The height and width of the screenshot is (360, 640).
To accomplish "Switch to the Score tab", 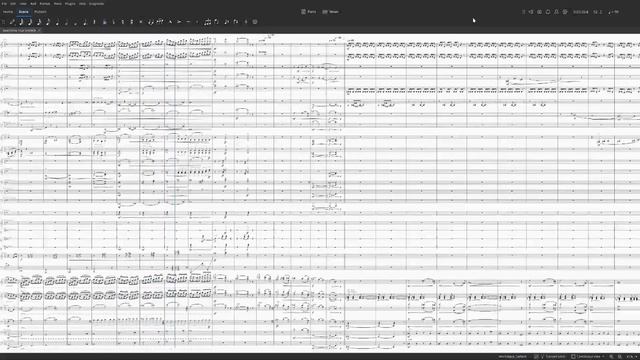I will [x=24, y=12].
